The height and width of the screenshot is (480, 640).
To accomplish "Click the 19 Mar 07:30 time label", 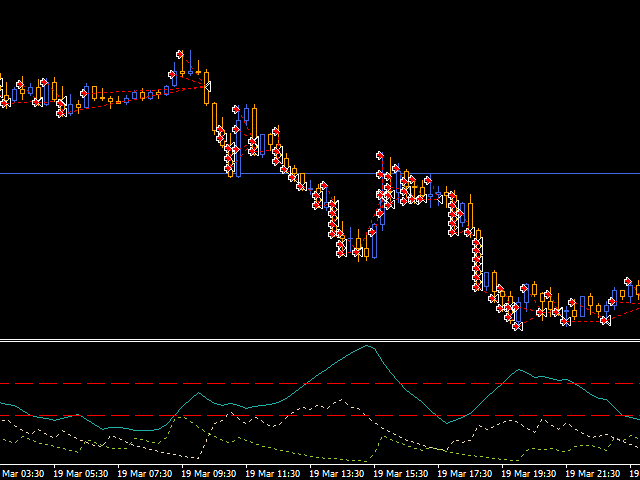I will click(x=148, y=473).
